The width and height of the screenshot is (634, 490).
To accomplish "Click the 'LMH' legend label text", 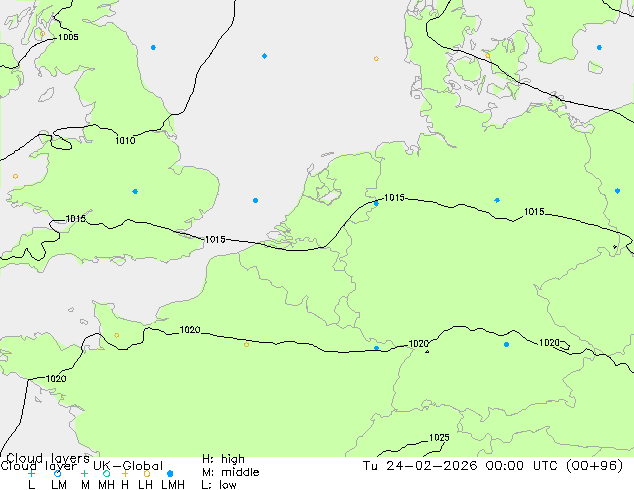I will (x=173, y=485).
